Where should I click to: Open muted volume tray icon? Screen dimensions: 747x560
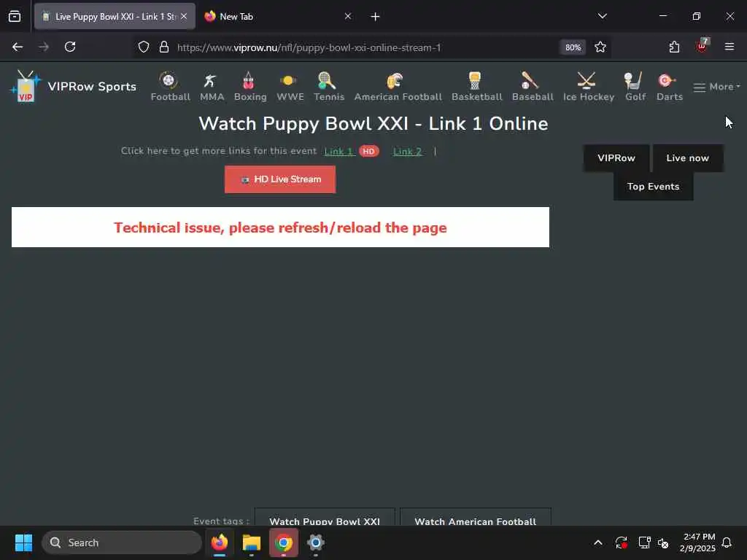pos(662,542)
